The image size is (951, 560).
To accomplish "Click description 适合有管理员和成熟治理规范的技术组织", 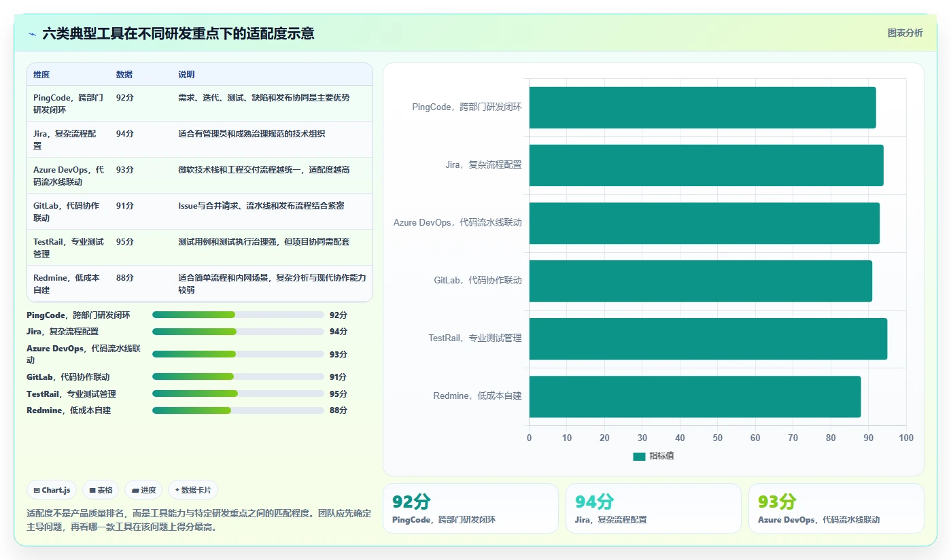I will [x=252, y=134].
